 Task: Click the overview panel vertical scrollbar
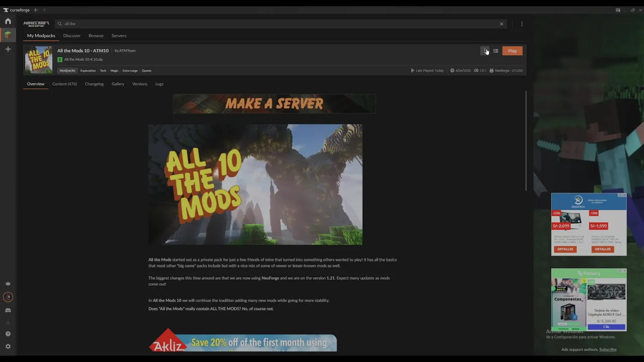pos(526,141)
